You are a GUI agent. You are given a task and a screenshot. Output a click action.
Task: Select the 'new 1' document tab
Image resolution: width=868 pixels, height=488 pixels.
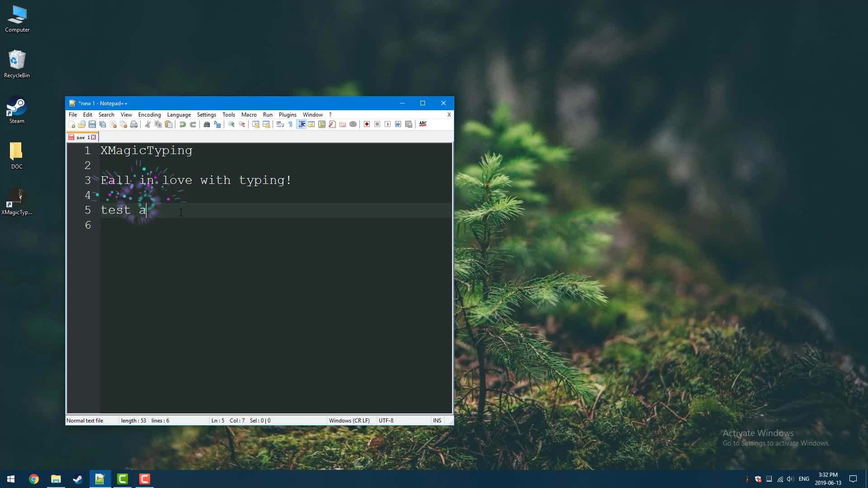click(x=82, y=137)
